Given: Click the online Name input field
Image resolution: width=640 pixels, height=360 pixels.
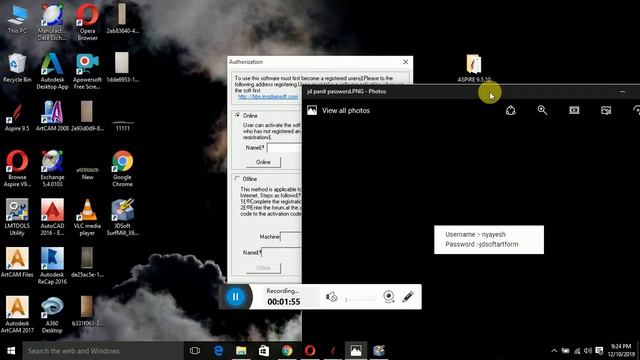Looking at the screenshot, I should tap(284, 148).
